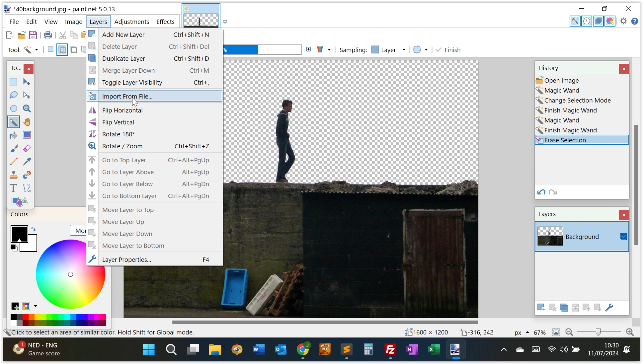Uncheck the Background layer visibility checkbox
Viewport: 643px width, 364px height.
pos(623,236)
